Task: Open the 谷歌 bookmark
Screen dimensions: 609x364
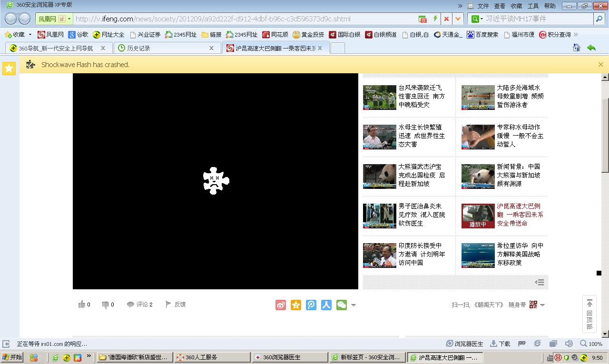Action: point(78,34)
